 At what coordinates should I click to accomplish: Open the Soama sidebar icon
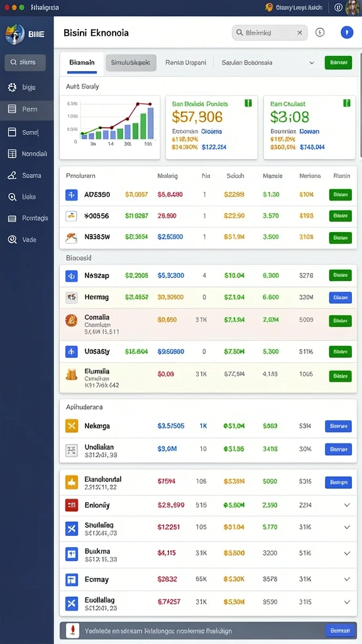tap(12, 175)
